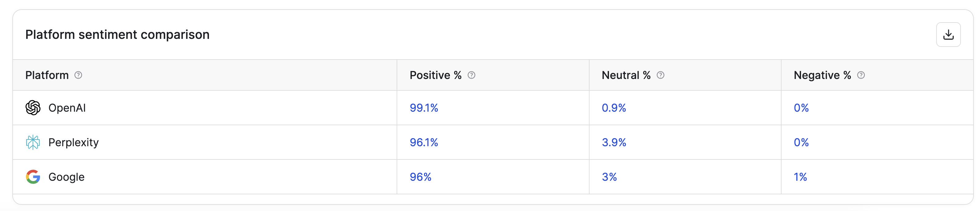Viewport: 980px width, 211px height.
Task: Open OpenAI's 0.9% neutral value
Action: (x=614, y=108)
